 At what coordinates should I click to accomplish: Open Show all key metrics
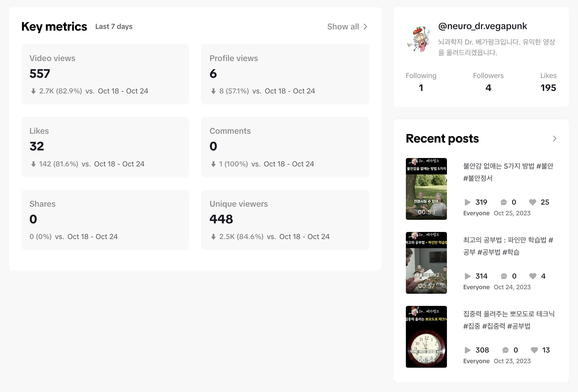pyautogui.click(x=343, y=27)
